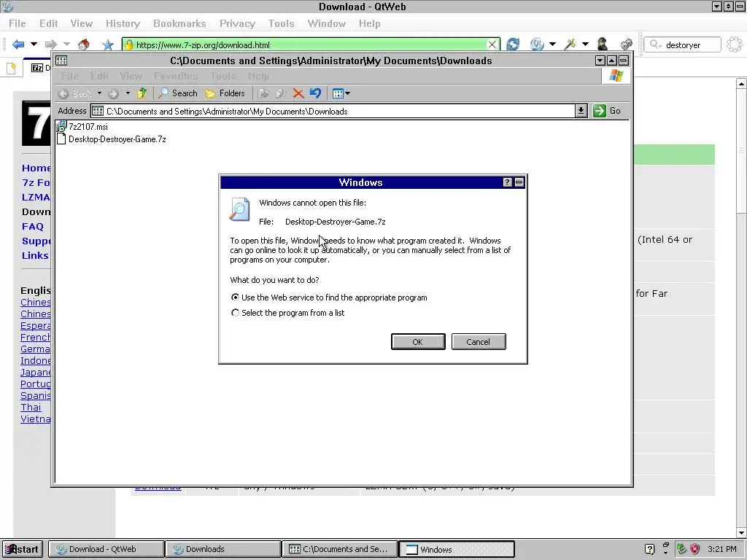747x560 pixels.
Task: Expand the magic wand tools dropdown arrow
Action: [586, 44]
